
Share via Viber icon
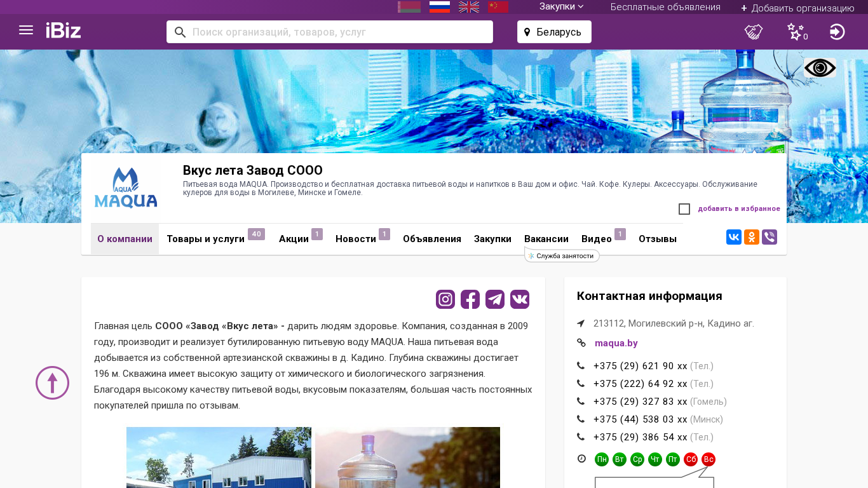click(x=770, y=237)
